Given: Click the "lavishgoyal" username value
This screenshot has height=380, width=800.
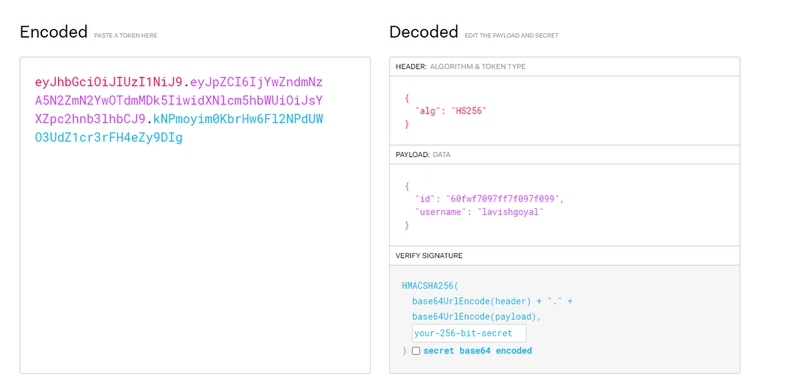Looking at the screenshot, I should pyautogui.click(x=510, y=212).
